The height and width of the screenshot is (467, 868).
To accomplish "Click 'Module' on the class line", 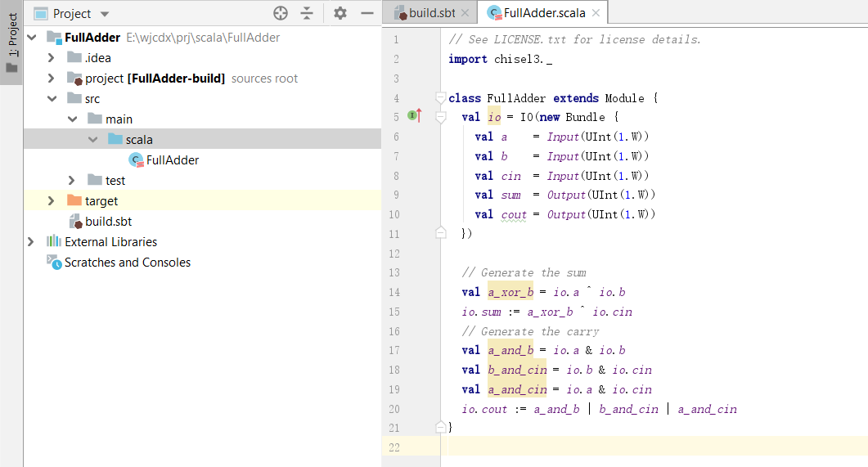I will [624, 98].
